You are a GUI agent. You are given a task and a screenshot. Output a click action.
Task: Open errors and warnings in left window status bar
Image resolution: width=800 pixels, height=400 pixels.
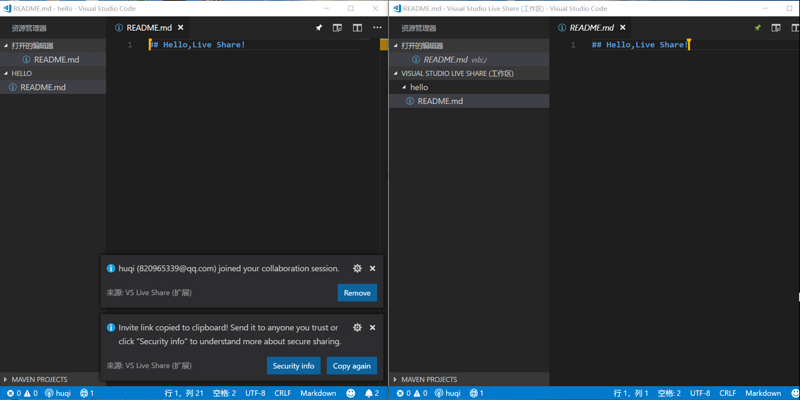tap(22, 393)
